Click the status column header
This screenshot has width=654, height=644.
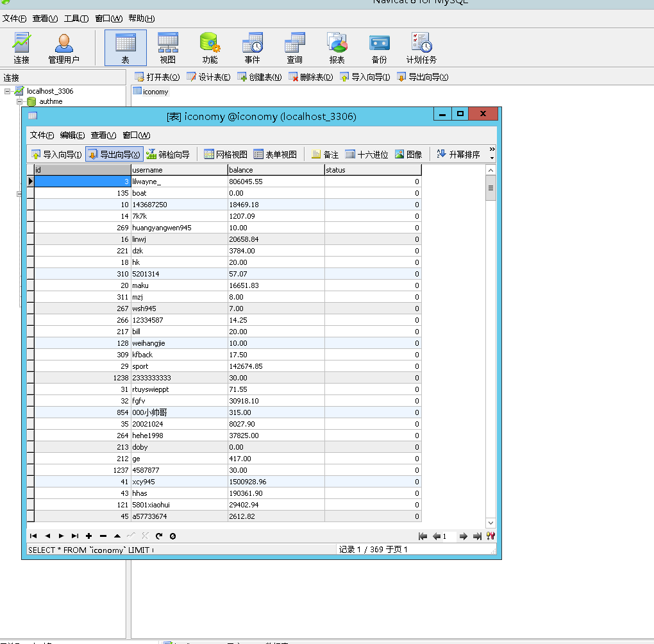tap(373, 170)
